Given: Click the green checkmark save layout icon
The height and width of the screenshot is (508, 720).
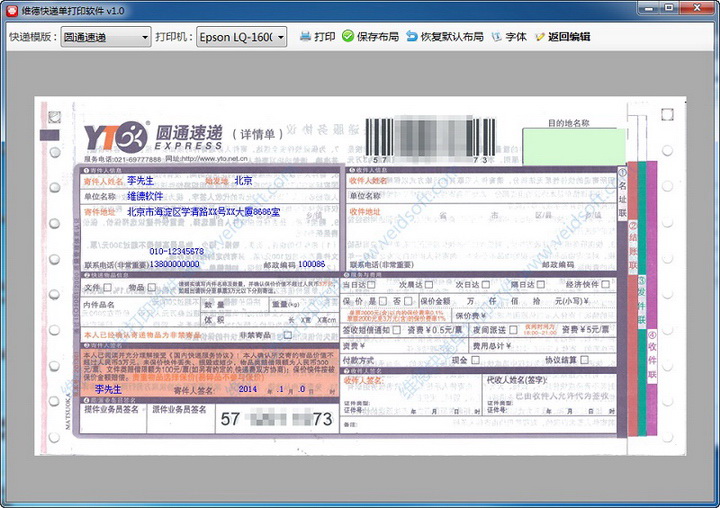Looking at the screenshot, I should click(348, 36).
